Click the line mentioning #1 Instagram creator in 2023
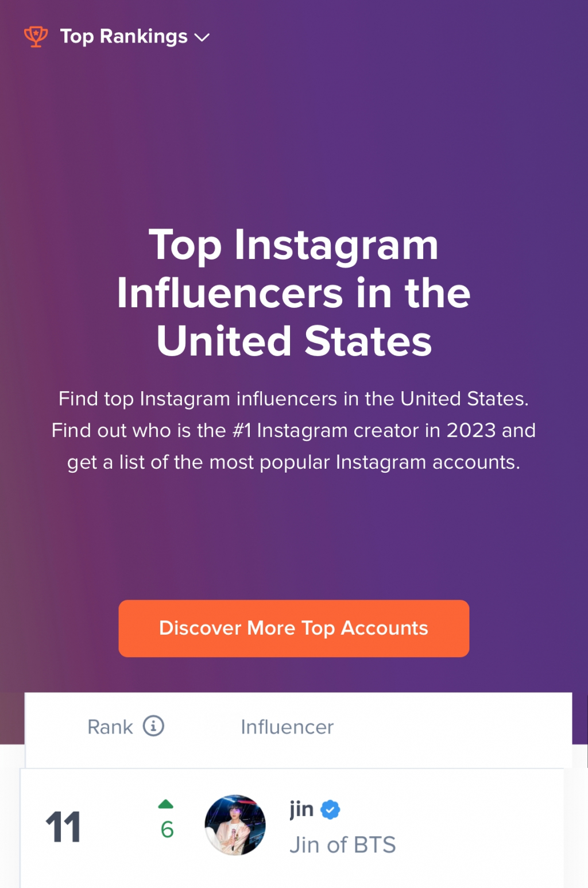The height and width of the screenshot is (888, 588). pos(293,430)
